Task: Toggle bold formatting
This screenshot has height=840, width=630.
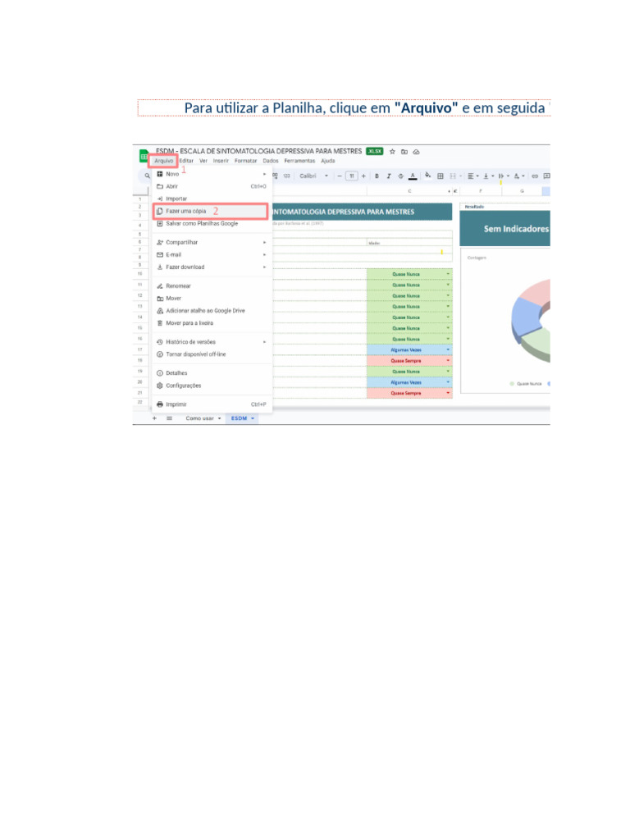Action: [377, 176]
